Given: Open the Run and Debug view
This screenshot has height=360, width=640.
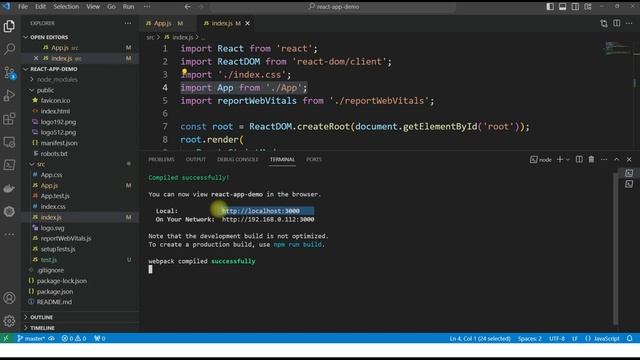Looking at the screenshot, I should (9, 96).
